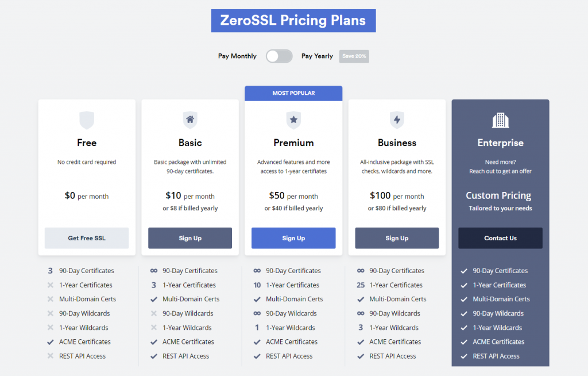Click the Premium plan star shield icon

tap(293, 120)
